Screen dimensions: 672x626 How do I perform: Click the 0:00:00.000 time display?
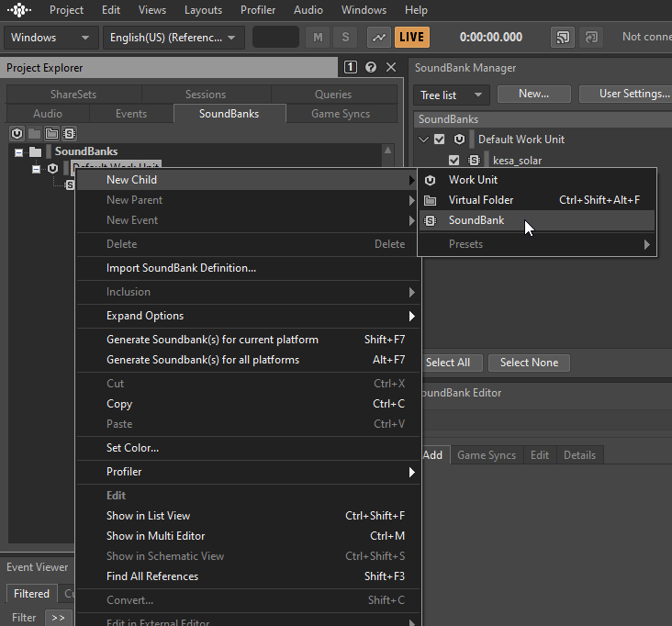pyautogui.click(x=490, y=38)
